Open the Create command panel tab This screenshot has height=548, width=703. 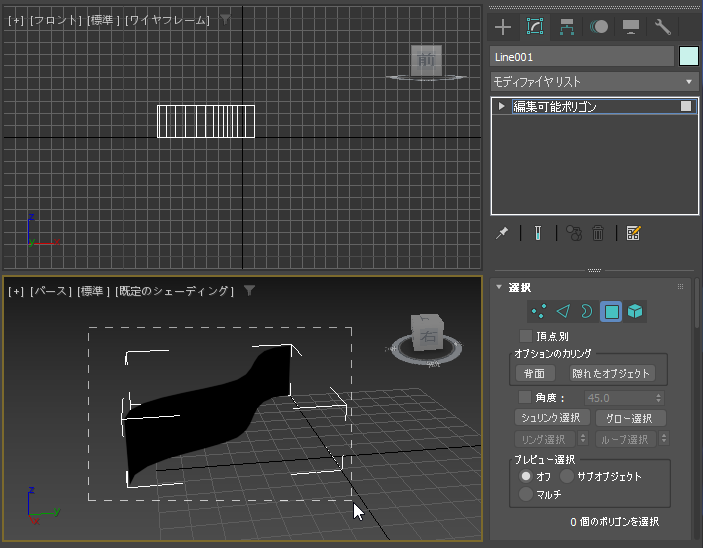coord(503,27)
